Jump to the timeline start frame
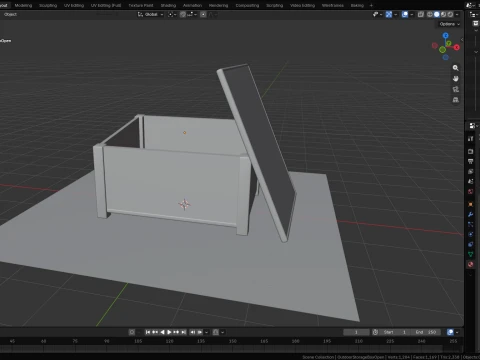This screenshot has height=360, width=480. (x=148, y=332)
